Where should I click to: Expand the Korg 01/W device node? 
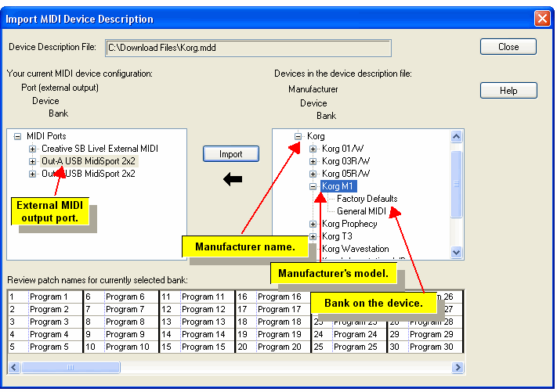tap(313, 149)
